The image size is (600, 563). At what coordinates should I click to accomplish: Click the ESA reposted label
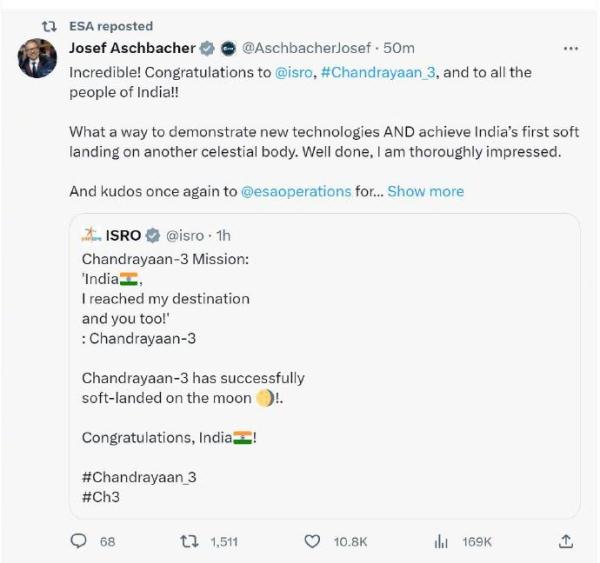coord(111,26)
